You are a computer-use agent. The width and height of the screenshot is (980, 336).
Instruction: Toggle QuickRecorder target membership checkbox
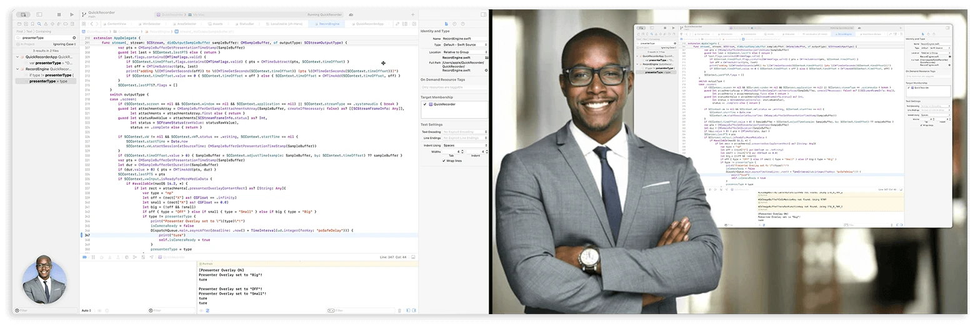click(424, 104)
